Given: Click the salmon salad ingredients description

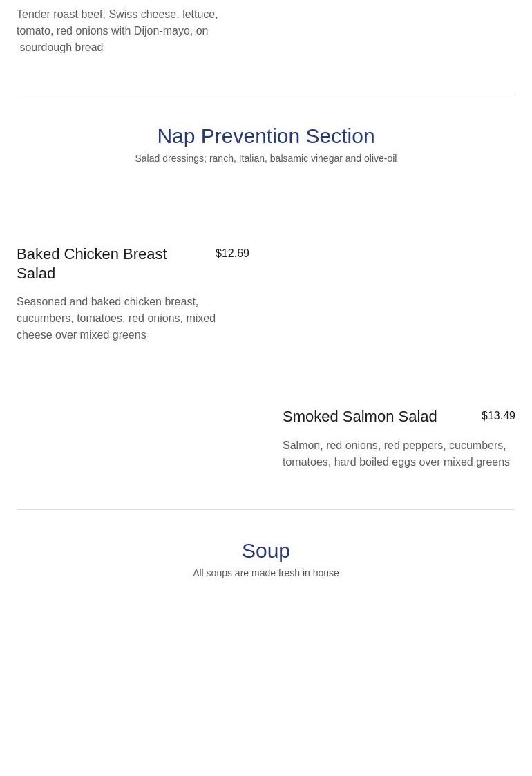Looking at the screenshot, I should pos(396,453).
